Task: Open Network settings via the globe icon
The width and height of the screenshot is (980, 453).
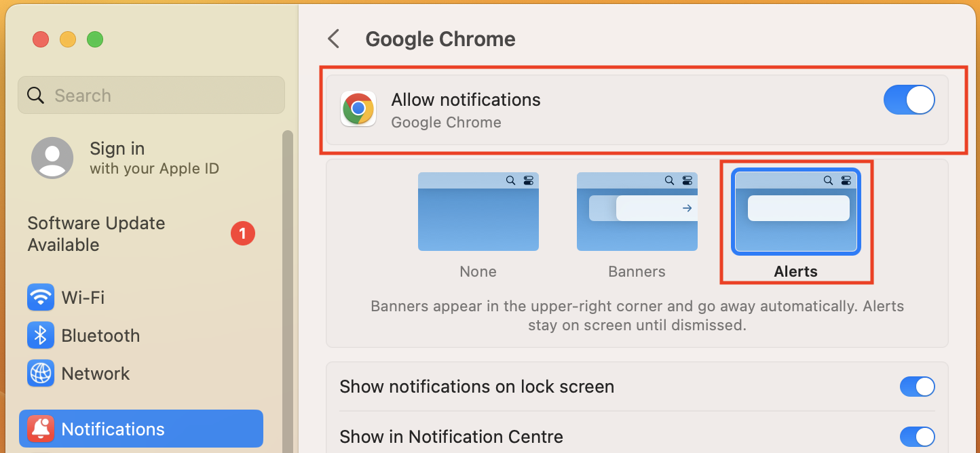Action: (x=41, y=373)
